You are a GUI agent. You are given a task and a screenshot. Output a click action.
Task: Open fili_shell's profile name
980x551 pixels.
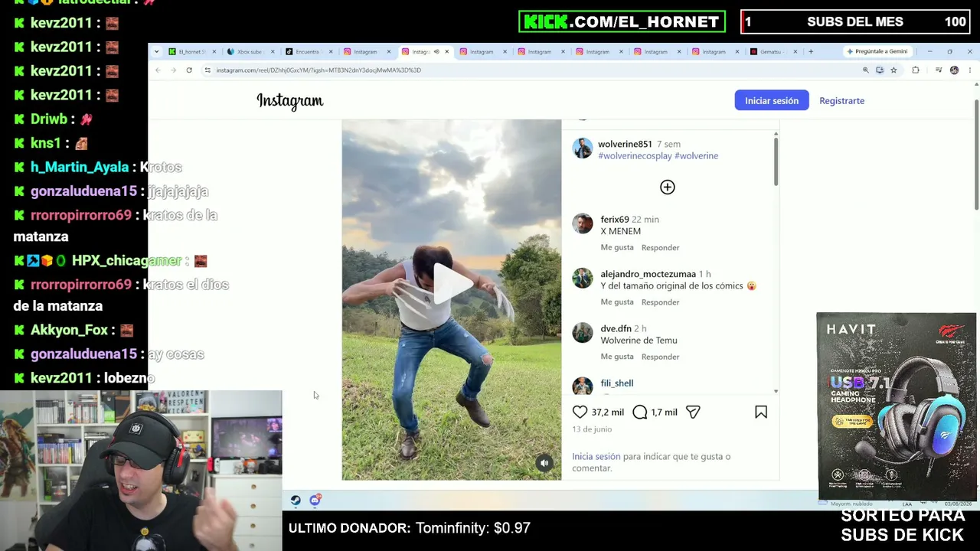(x=617, y=383)
